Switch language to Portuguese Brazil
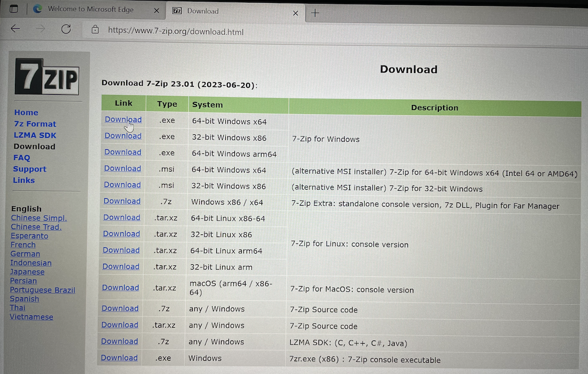Image resolution: width=588 pixels, height=374 pixels. point(43,290)
